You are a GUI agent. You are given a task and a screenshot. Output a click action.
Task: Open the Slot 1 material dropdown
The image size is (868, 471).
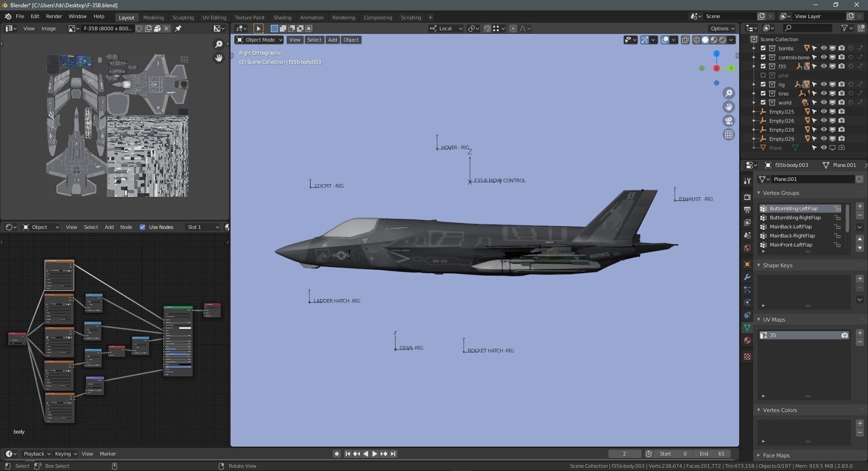click(203, 227)
